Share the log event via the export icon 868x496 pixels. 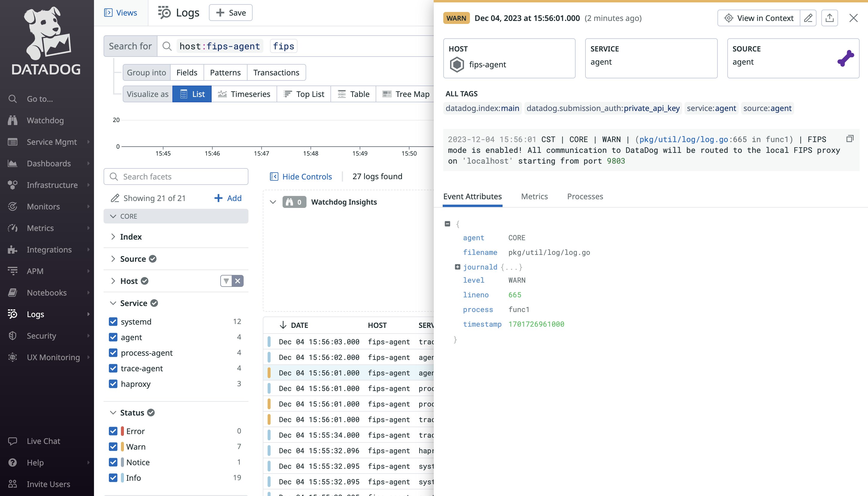[x=830, y=18]
